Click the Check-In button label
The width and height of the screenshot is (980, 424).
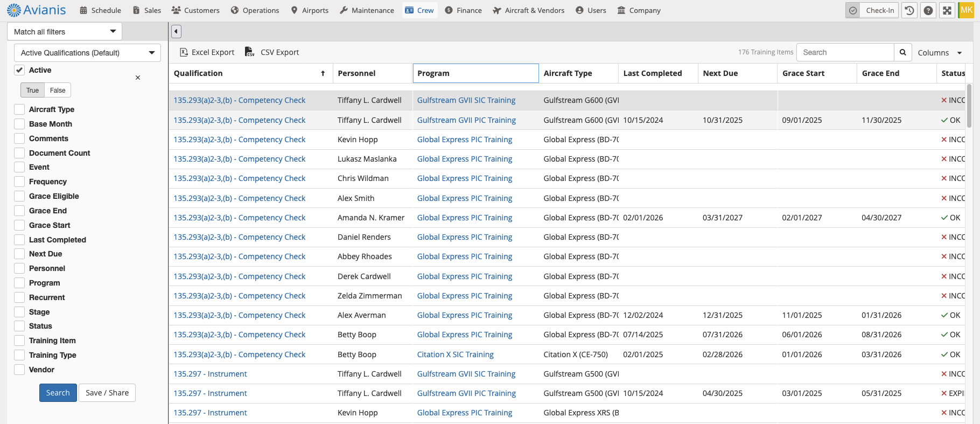(x=880, y=10)
